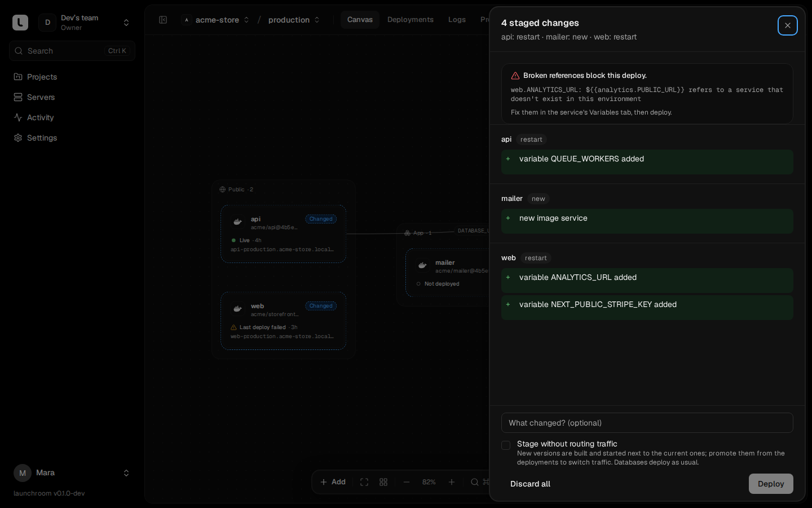Zoom out the canvas with minus icon
Viewport: 812px width, 508px height.
pos(407,482)
